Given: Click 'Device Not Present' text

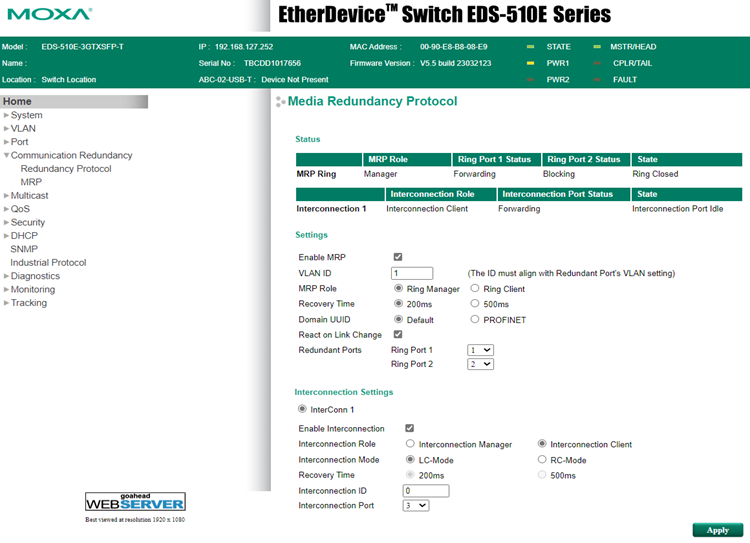Looking at the screenshot, I should click(x=295, y=79).
